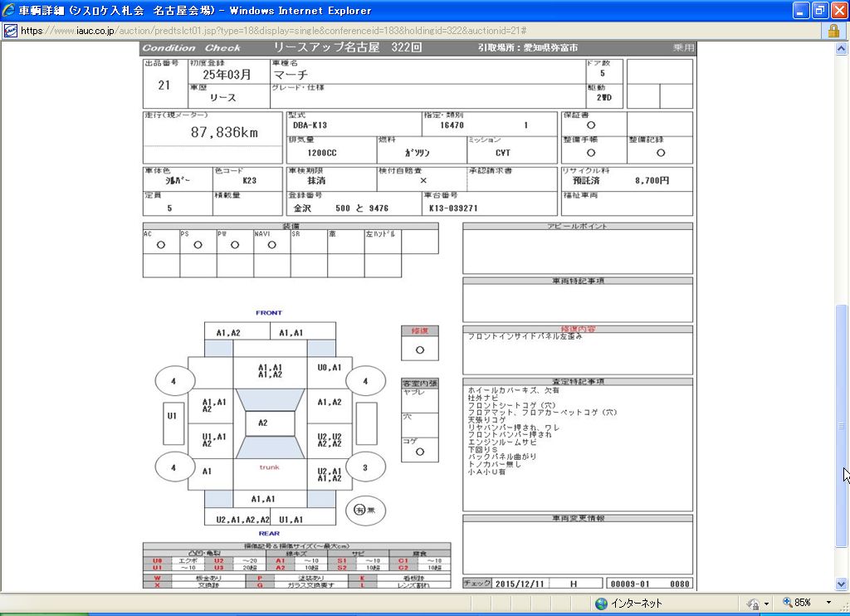This screenshot has width=850, height=616.
Task: Click the circle mark under AC equipment
Action: [x=161, y=245]
